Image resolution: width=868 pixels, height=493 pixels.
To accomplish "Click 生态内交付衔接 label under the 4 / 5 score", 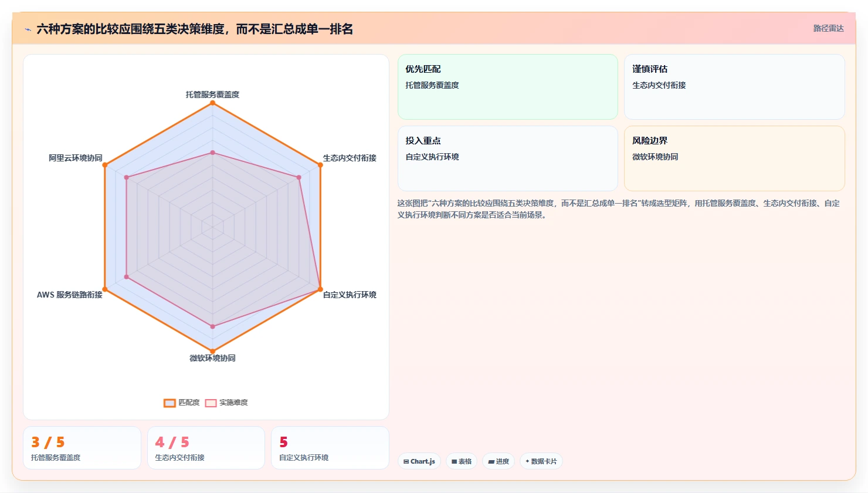I will tap(179, 458).
